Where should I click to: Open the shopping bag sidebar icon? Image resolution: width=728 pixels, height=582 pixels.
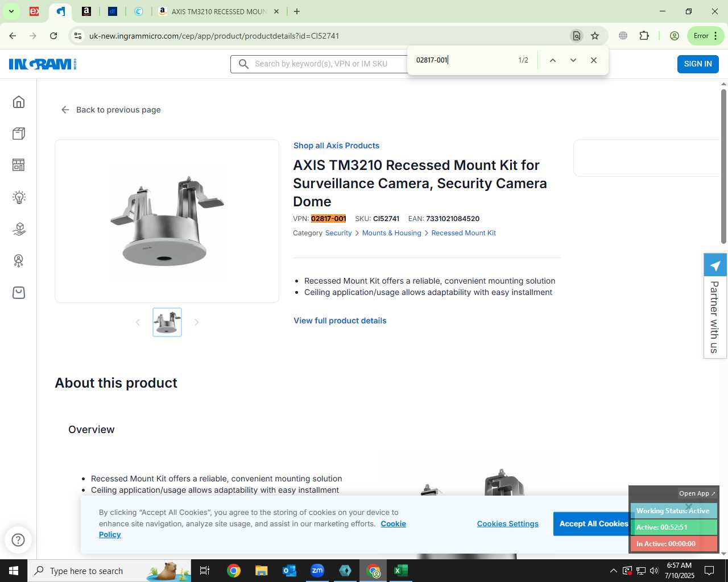point(19,292)
